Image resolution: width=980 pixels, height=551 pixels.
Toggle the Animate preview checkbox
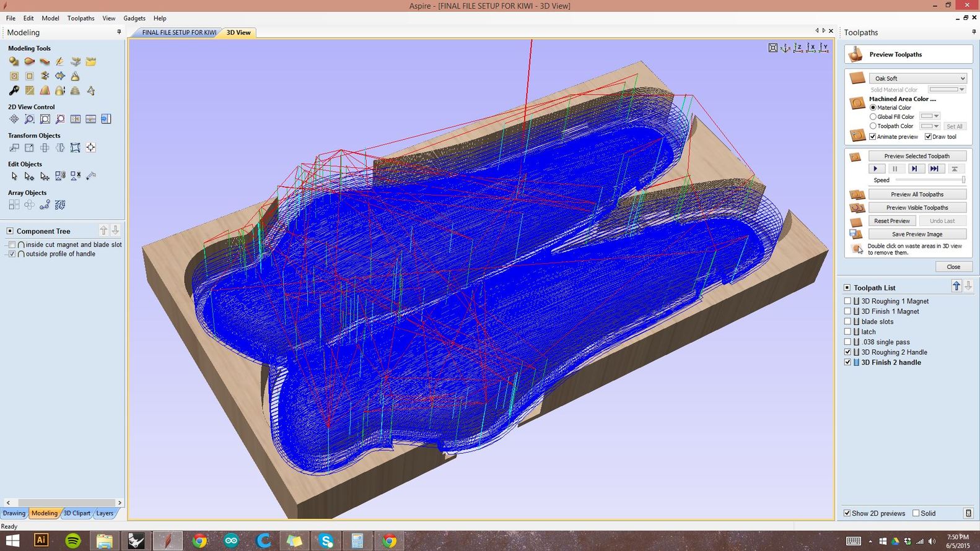[872, 137]
